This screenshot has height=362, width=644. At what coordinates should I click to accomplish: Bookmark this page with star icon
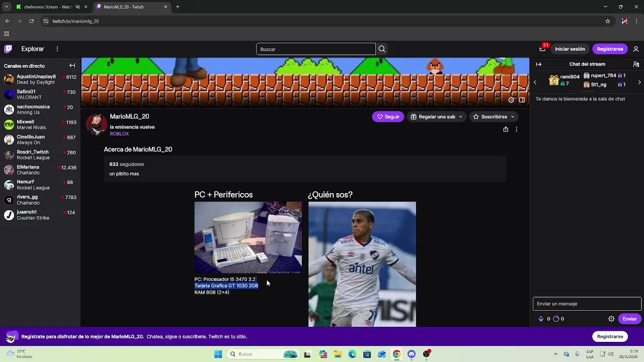point(608,21)
